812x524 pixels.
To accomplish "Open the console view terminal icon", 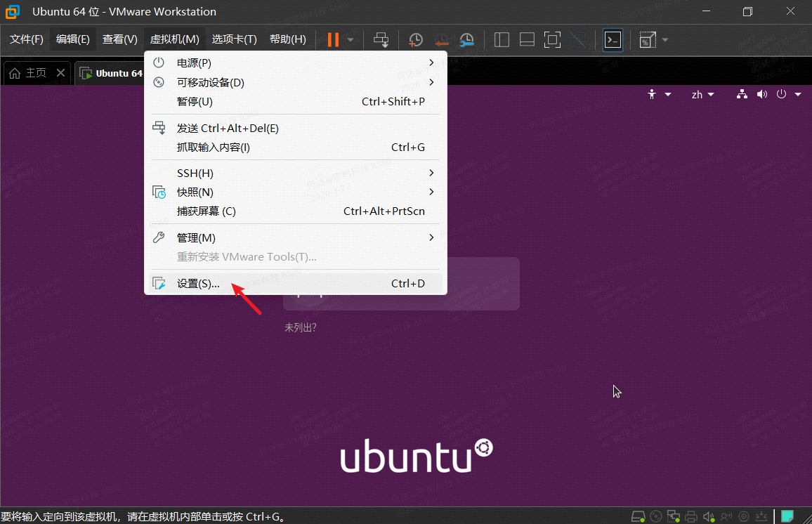I will point(613,40).
